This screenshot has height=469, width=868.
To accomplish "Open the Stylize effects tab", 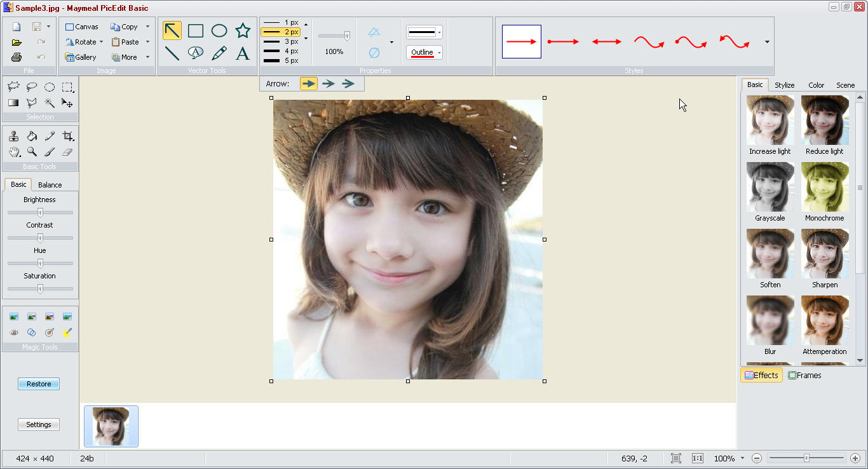I will point(784,85).
